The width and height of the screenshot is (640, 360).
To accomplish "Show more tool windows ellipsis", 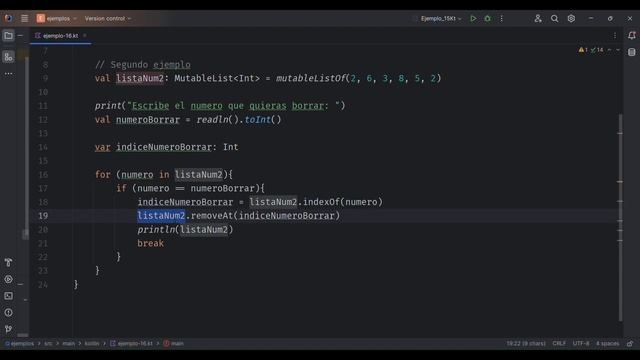I will coord(9,74).
